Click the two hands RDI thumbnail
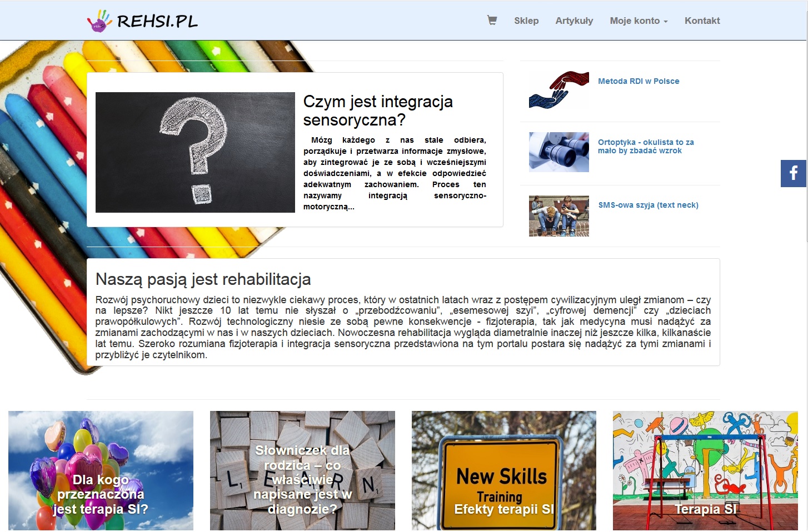 559,90
